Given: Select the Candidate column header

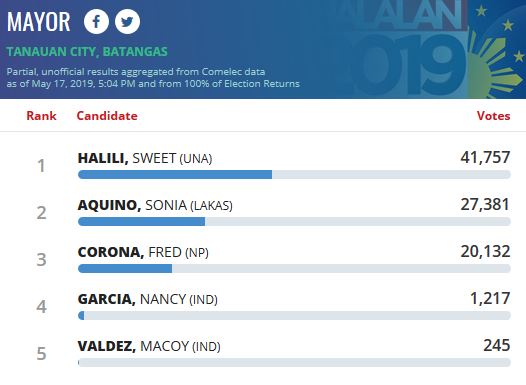Looking at the screenshot, I should coord(107,116).
